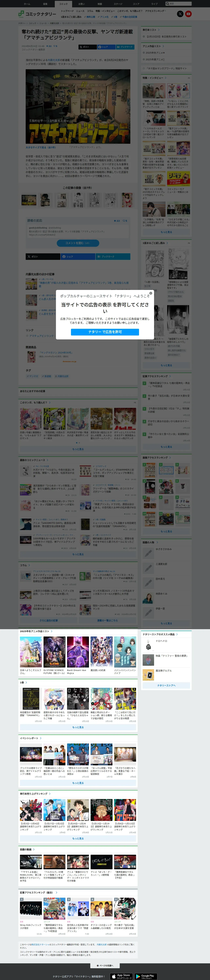Open 大きなサイズで見る(全7件) link
This screenshot has width=210, height=980.
coord(40,148)
